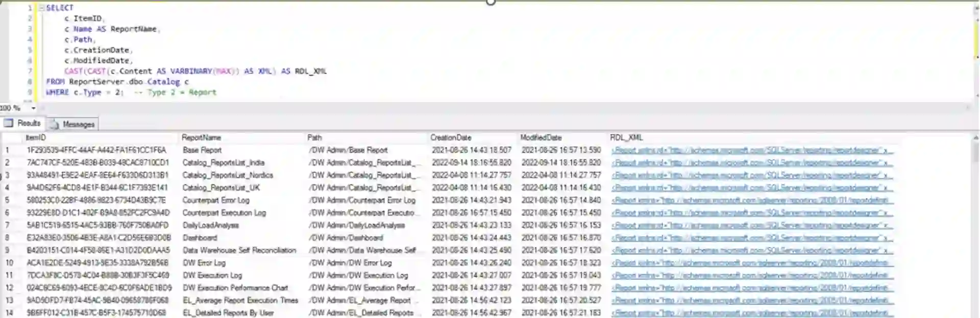Select Path cell '/DW Admin/DailyLoadAnalysis'

(356, 226)
